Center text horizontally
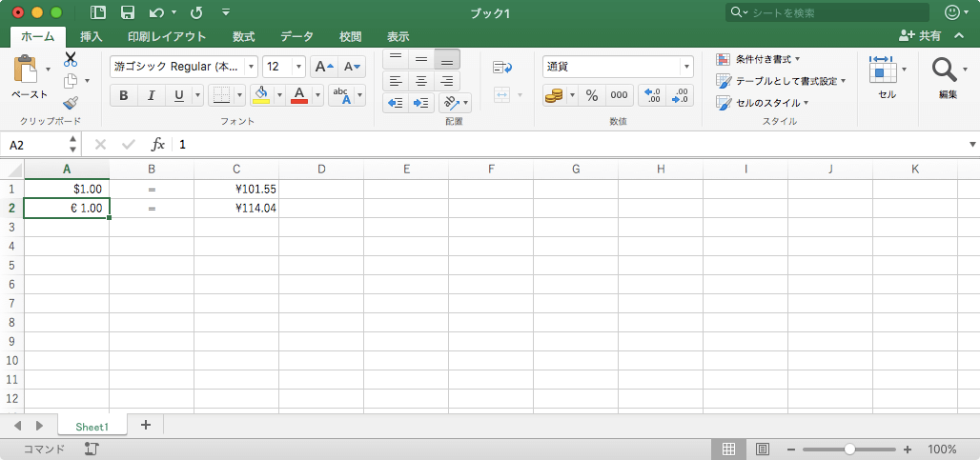 point(421,81)
